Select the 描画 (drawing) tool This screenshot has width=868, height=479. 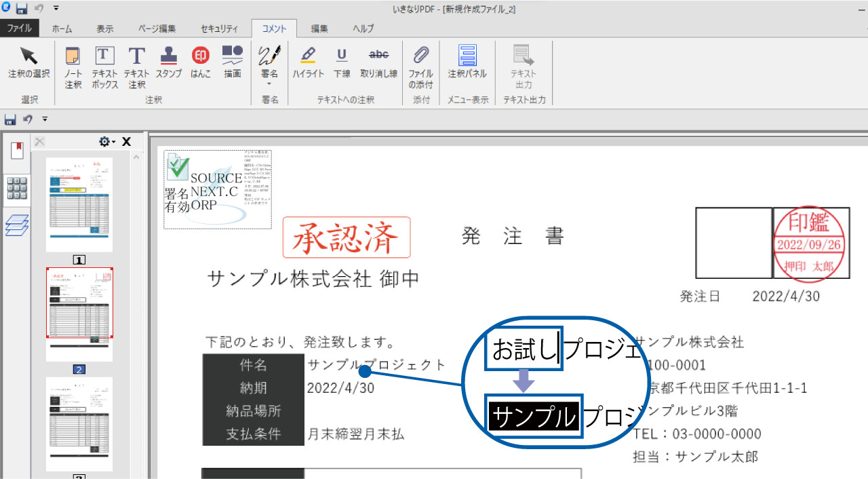(x=232, y=64)
